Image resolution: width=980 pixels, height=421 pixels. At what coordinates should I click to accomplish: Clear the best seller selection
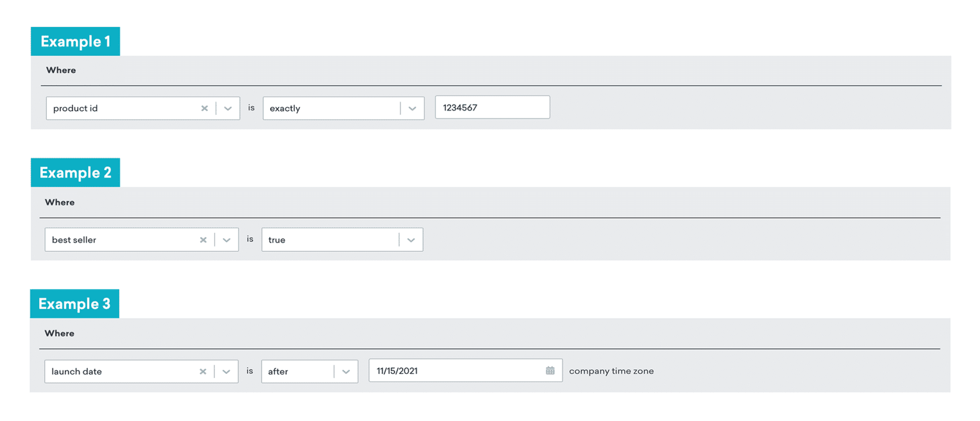pos(203,240)
